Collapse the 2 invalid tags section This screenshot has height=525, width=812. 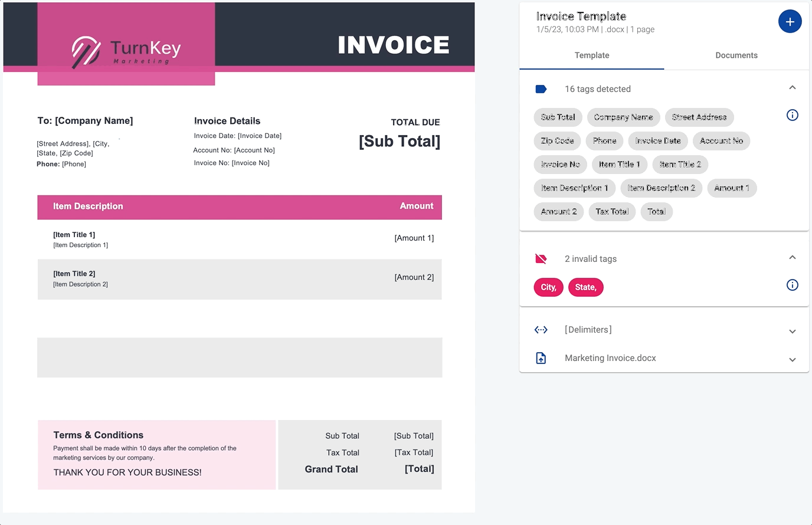click(793, 258)
